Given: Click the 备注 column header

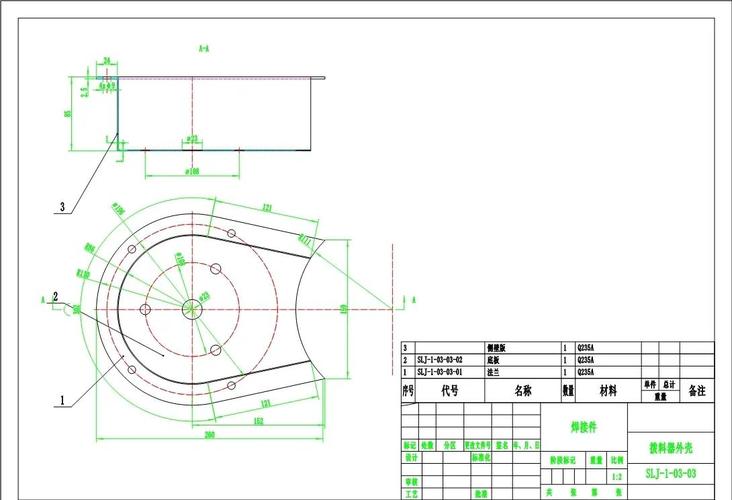Looking at the screenshot, I should coord(697,389).
